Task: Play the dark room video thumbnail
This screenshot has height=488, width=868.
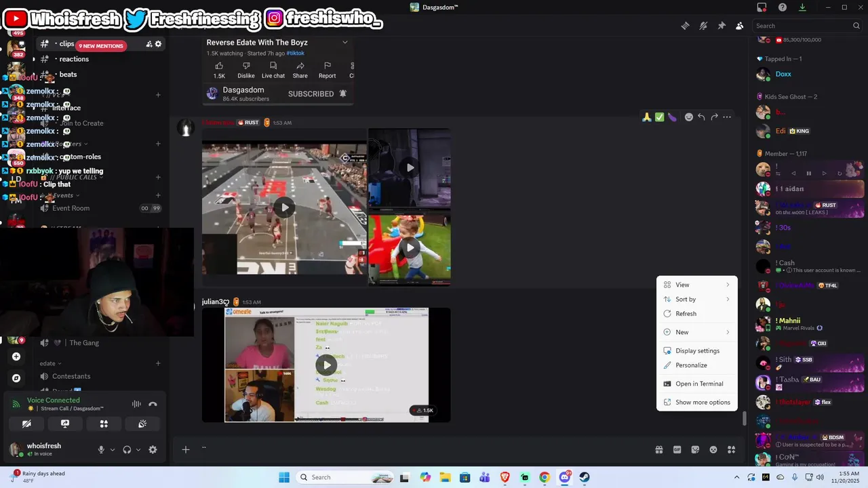Action: (410, 167)
